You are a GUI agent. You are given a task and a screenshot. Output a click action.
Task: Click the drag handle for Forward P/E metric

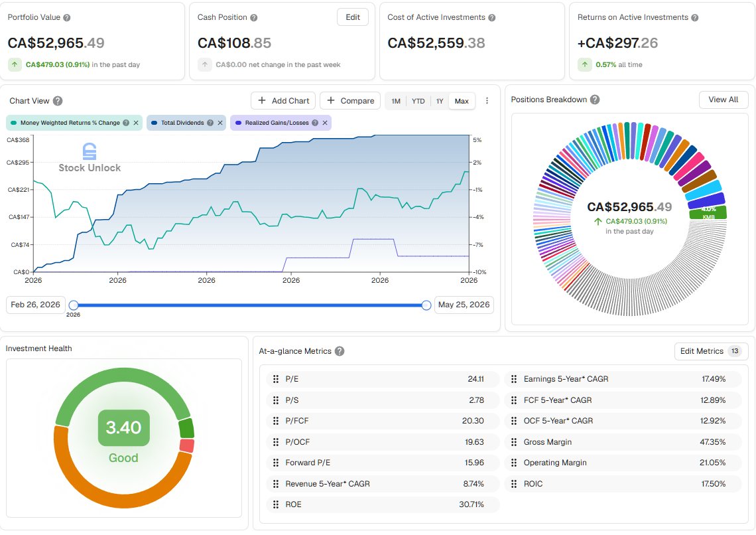click(x=276, y=463)
